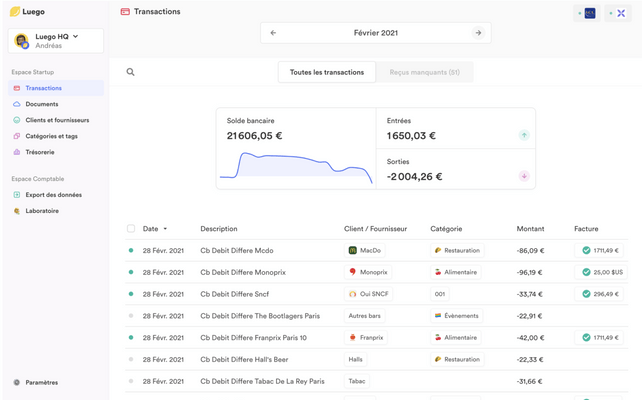Go to Catégories et tags

click(x=51, y=136)
